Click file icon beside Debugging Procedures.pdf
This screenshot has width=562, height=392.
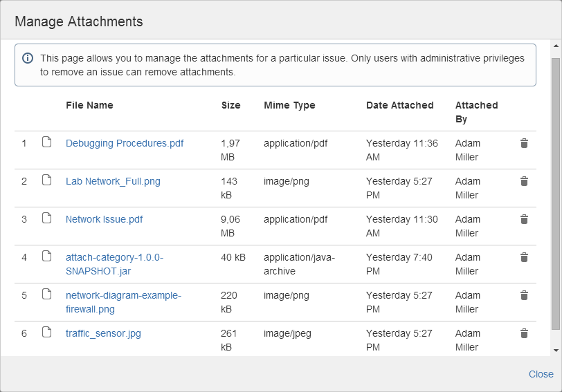46,142
